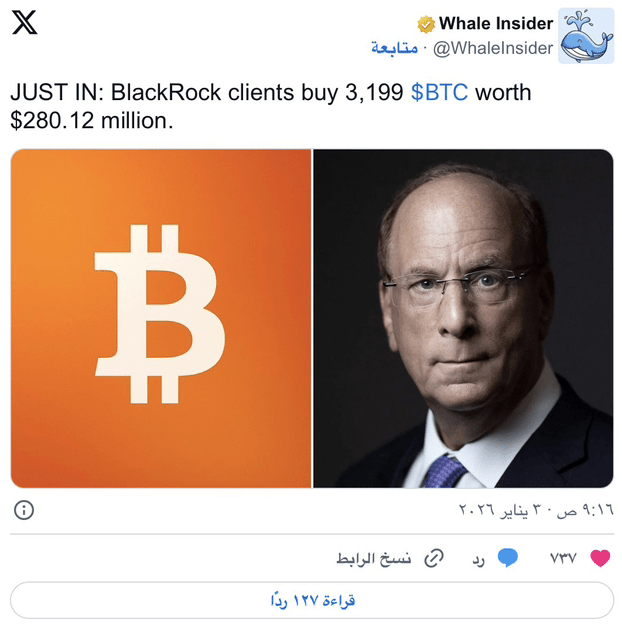Click the blue reply bubble icon
This screenshot has width=622, height=633.
click(508, 558)
